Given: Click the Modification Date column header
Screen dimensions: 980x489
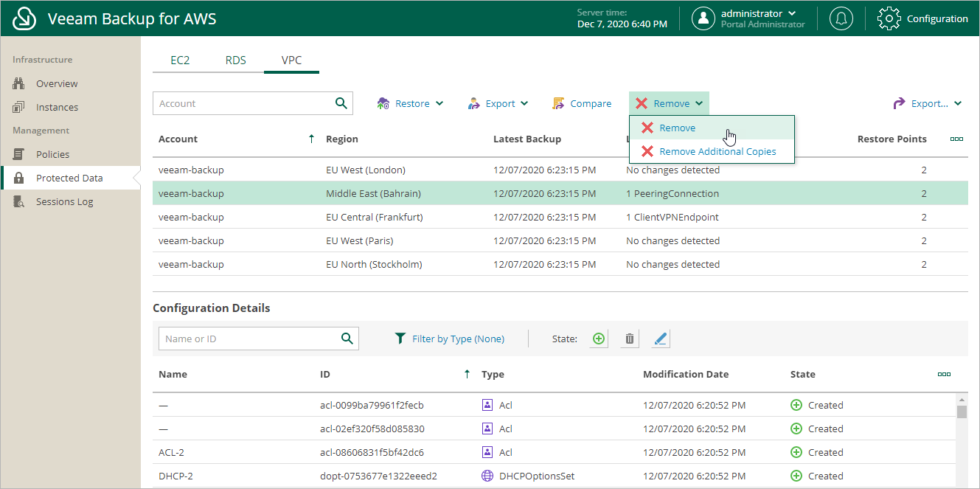Looking at the screenshot, I should click(686, 374).
